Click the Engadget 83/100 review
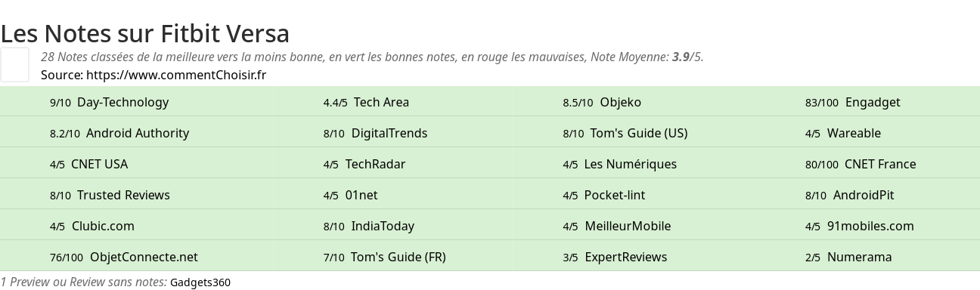 (x=873, y=102)
